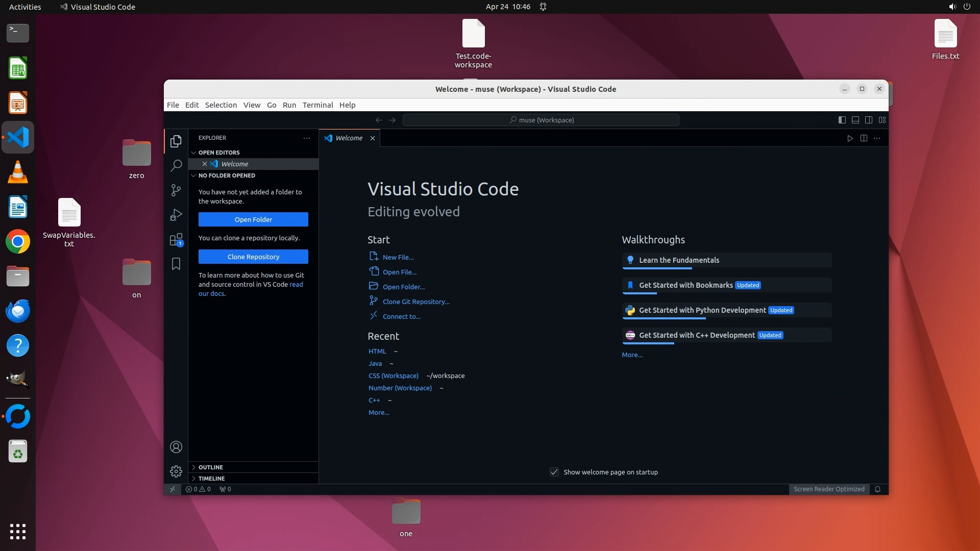The image size is (980, 551).
Task: Open Learn the Fundamentals walkthrough
Action: click(679, 260)
